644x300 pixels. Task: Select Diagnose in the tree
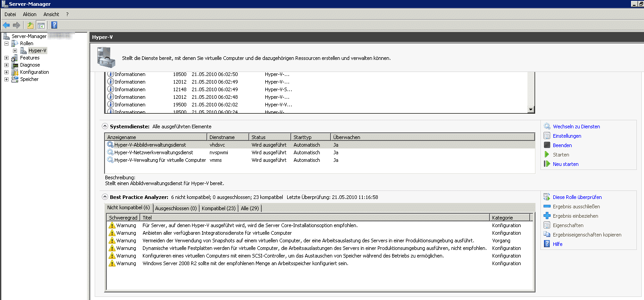coord(30,65)
